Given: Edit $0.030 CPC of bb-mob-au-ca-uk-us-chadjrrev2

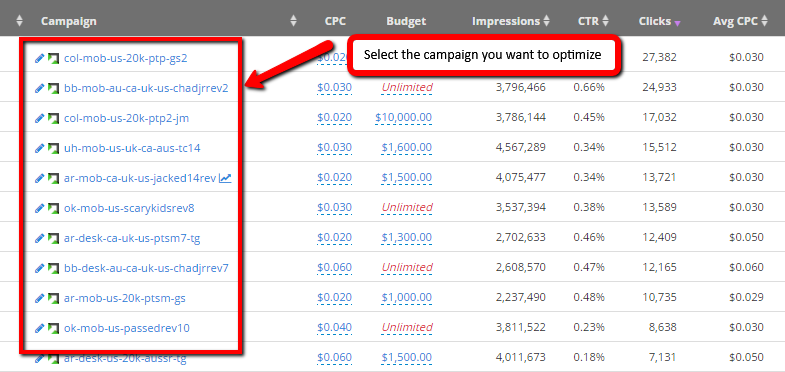Looking at the screenshot, I should tap(334, 88).
